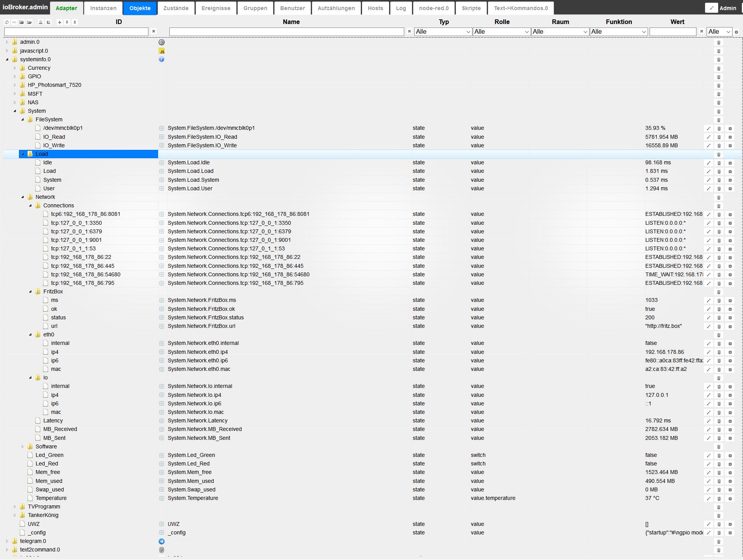Expand the Software folder
The height and width of the screenshot is (560, 743).
[22, 447]
